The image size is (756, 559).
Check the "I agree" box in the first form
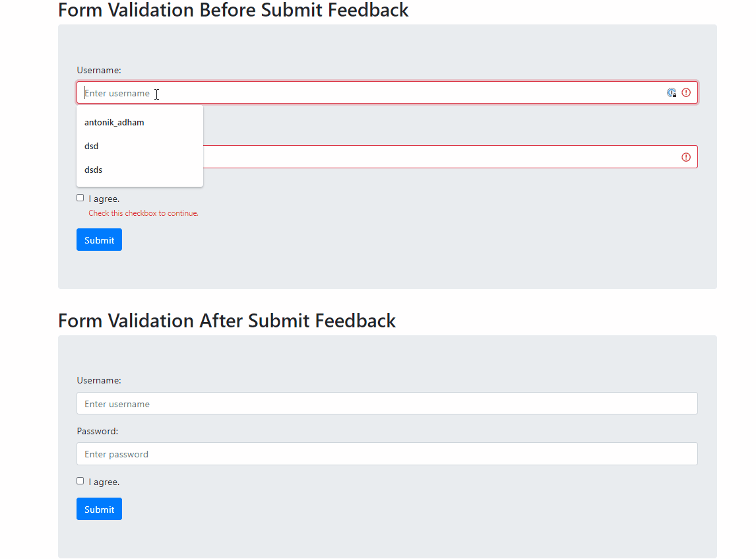[80, 197]
